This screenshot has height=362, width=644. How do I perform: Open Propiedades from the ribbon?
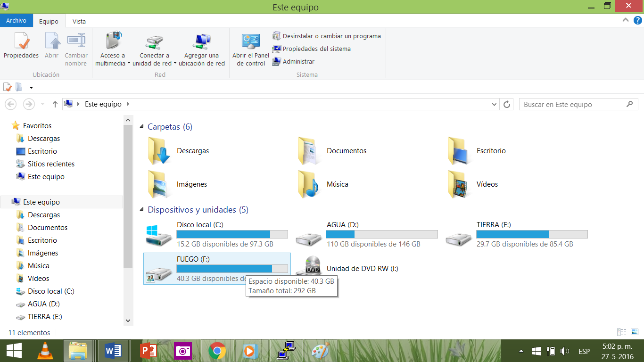(21, 47)
